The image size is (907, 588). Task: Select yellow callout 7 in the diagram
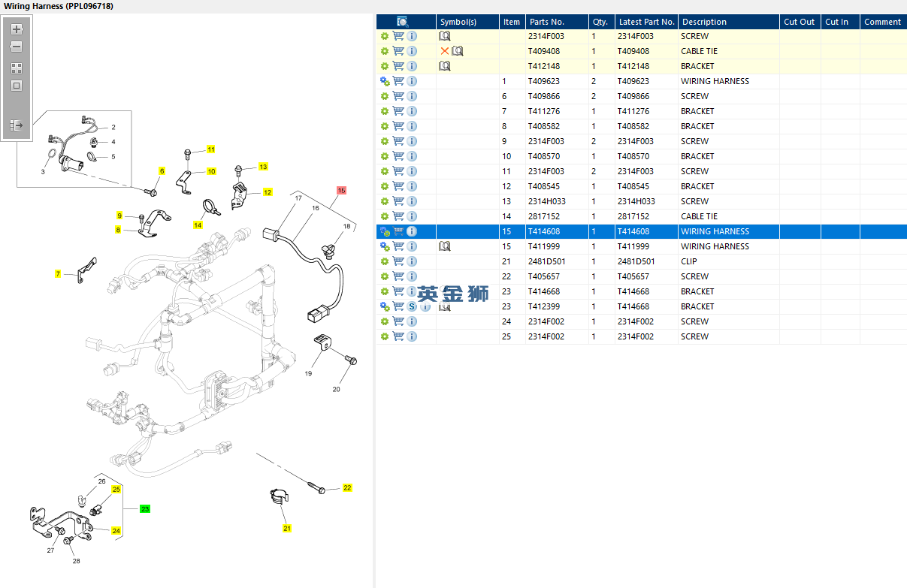point(58,274)
